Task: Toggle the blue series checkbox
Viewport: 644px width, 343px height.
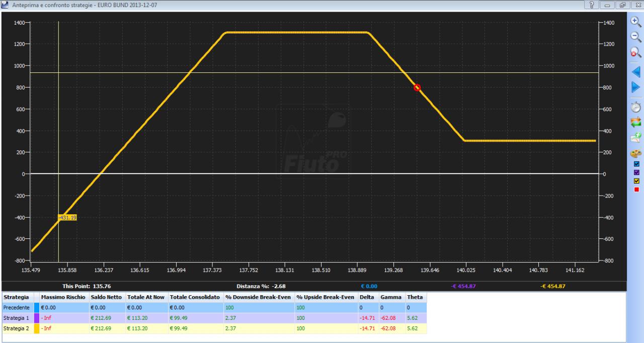Action: coord(636,164)
